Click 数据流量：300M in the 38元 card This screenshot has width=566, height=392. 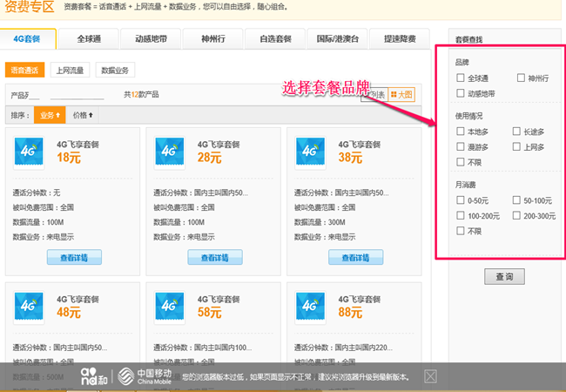tap(320, 222)
